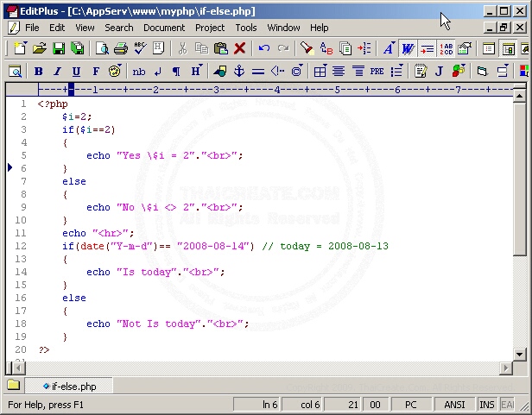Click the Find in Files icon
Viewport: 532px width, 415px height.
[x=345, y=48]
